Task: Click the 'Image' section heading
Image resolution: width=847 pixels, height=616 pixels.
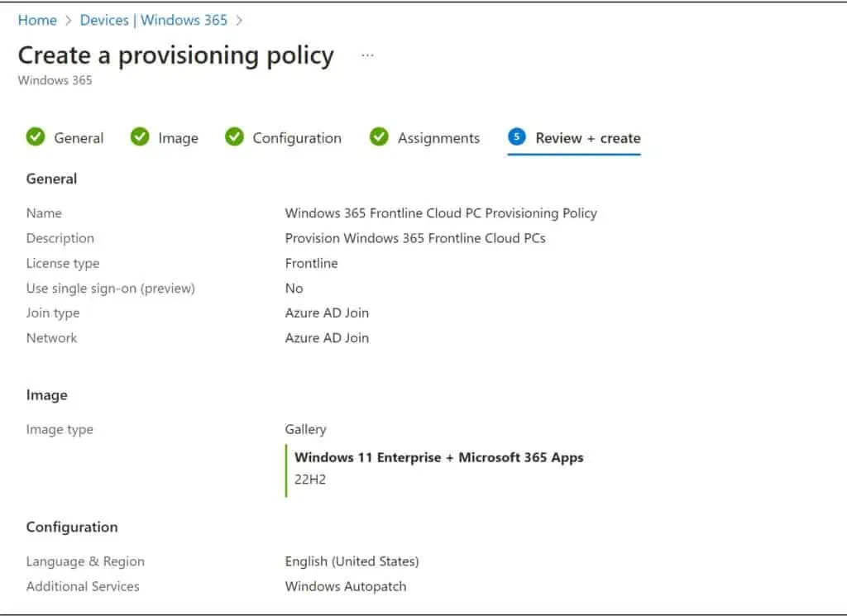Action: pos(47,395)
